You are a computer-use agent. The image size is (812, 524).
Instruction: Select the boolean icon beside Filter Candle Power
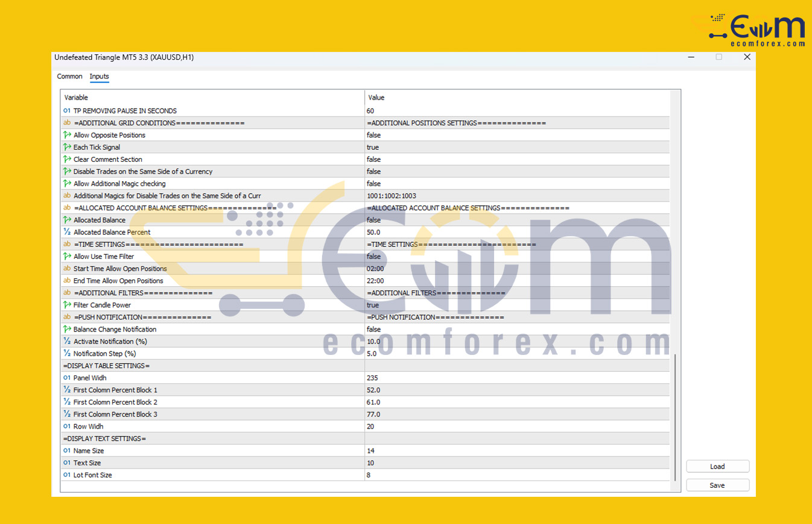[67, 305]
